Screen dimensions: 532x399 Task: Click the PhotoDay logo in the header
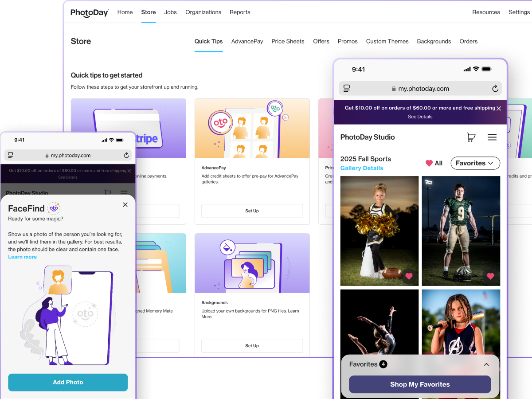click(90, 12)
